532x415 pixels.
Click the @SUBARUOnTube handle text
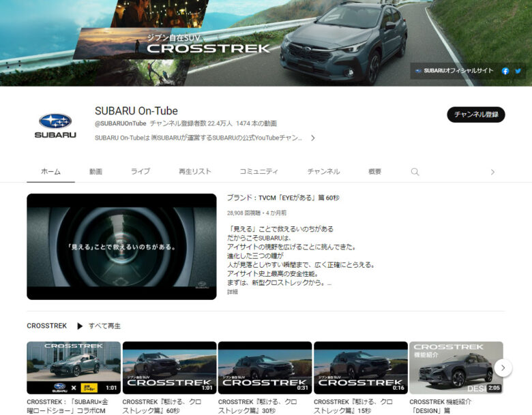click(x=121, y=123)
